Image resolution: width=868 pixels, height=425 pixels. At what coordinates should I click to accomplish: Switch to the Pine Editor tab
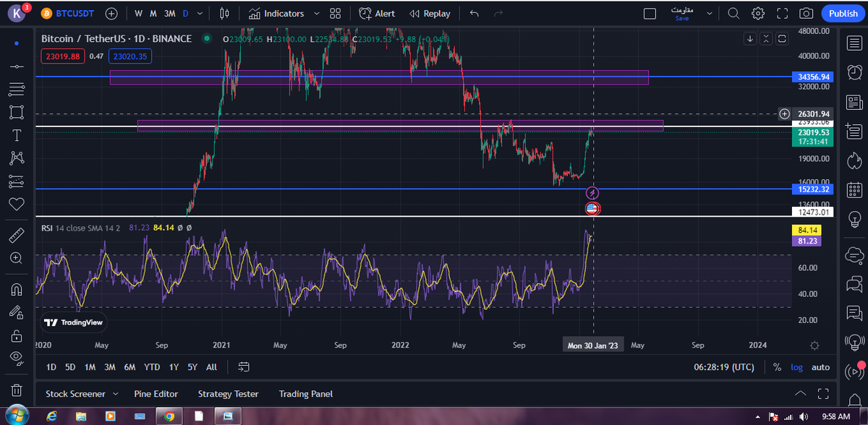[x=156, y=394]
